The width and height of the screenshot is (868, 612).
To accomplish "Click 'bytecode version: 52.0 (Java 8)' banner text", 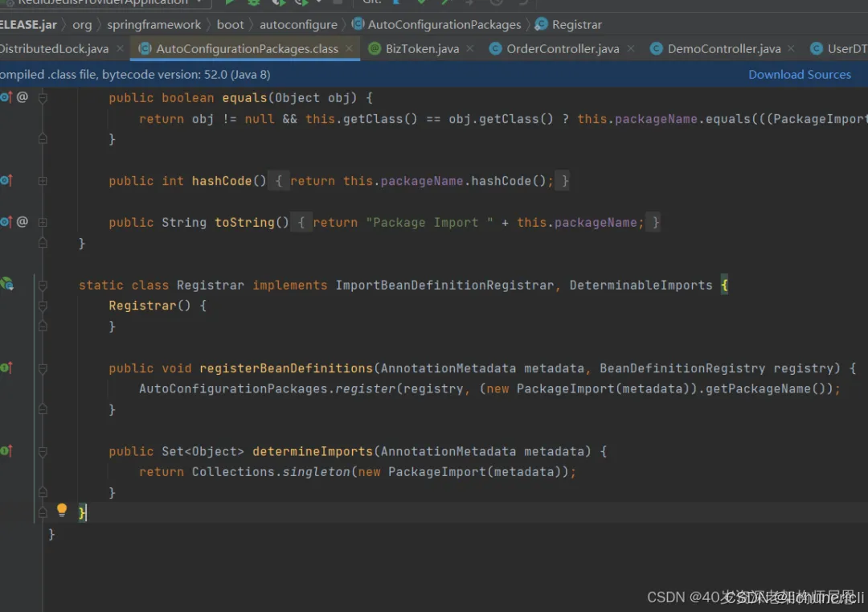I will pos(186,74).
